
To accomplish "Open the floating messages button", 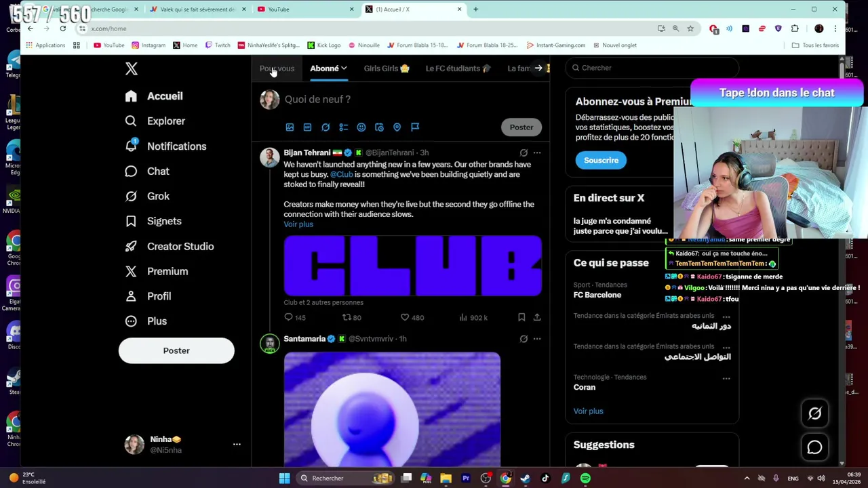I will tap(814, 447).
